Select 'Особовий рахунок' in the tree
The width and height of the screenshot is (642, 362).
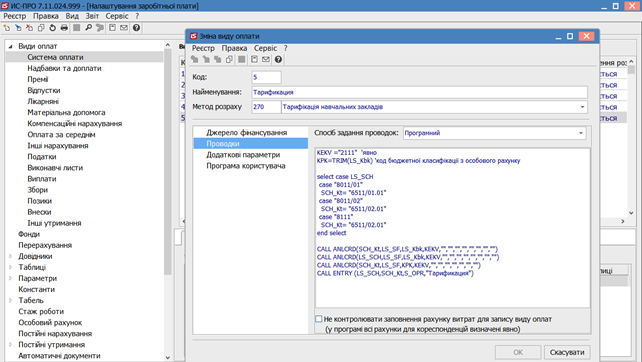[x=50, y=323]
